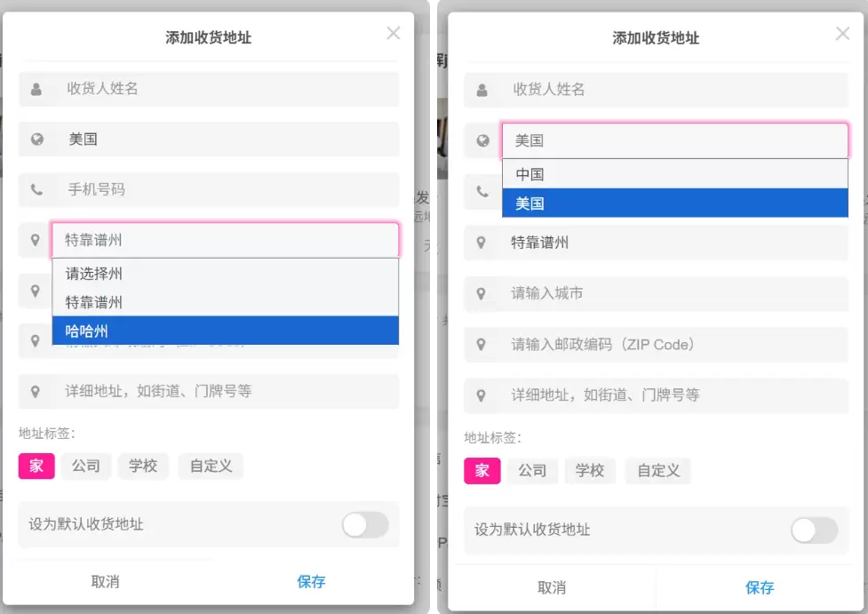Screen dimensions: 868x614
Task: Select the 自定义 custom tag
Action: [x=211, y=466]
